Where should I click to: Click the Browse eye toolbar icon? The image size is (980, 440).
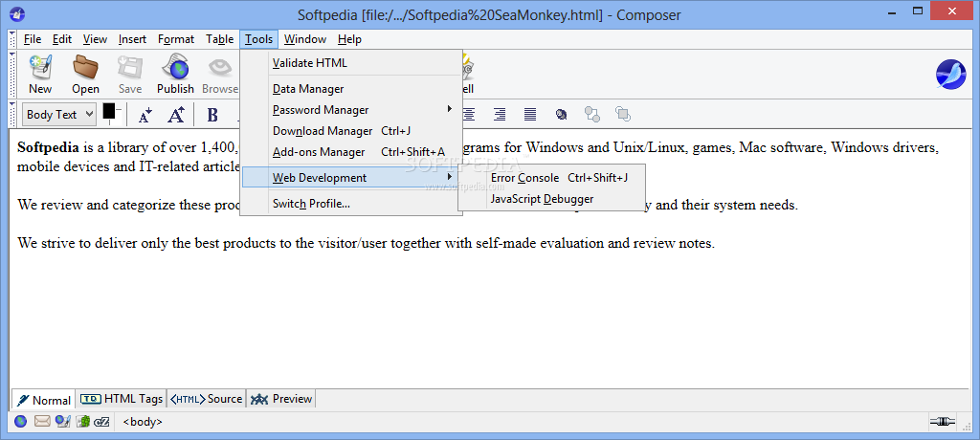click(220, 67)
